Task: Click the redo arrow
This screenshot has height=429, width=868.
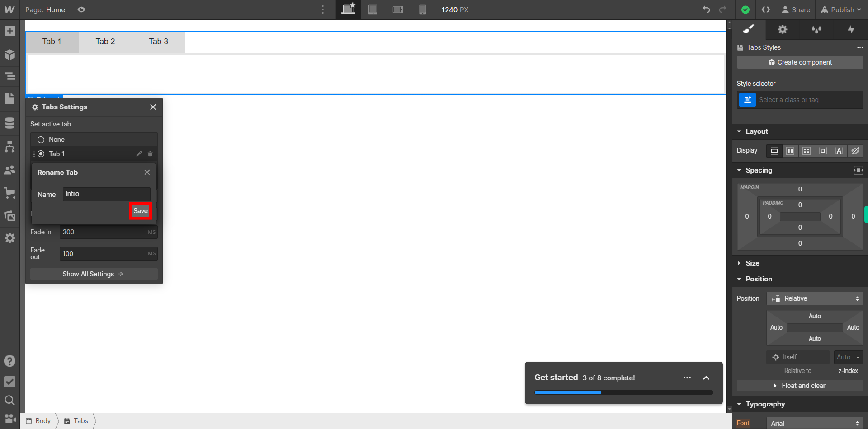Action: point(723,9)
